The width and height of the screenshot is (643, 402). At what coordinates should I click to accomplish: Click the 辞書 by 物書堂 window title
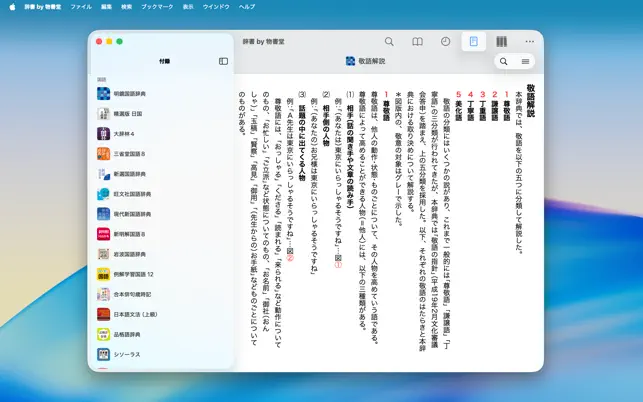[263, 41]
